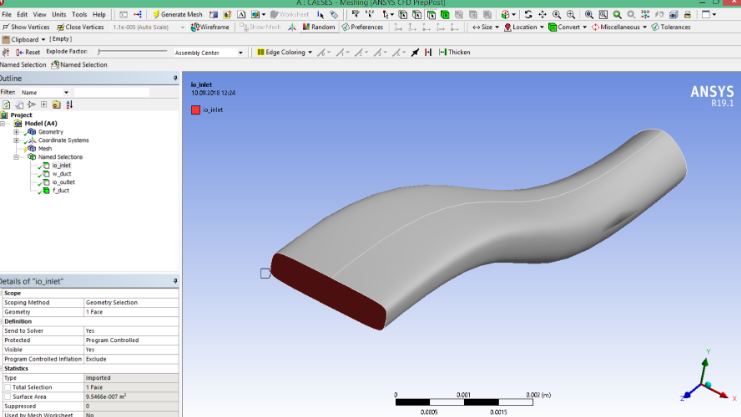Viewport: 741px width, 417px height.
Task: Reset the explode view factor
Action: (29, 52)
